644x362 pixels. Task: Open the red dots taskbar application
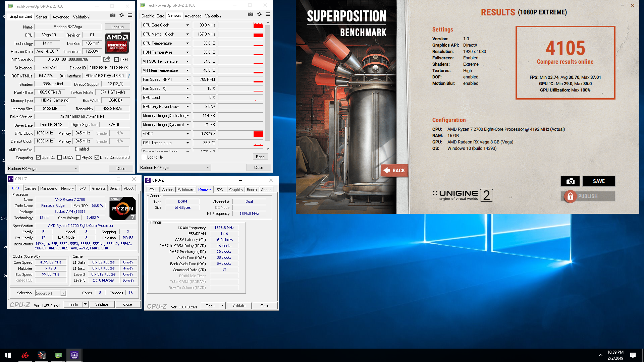coord(25,355)
